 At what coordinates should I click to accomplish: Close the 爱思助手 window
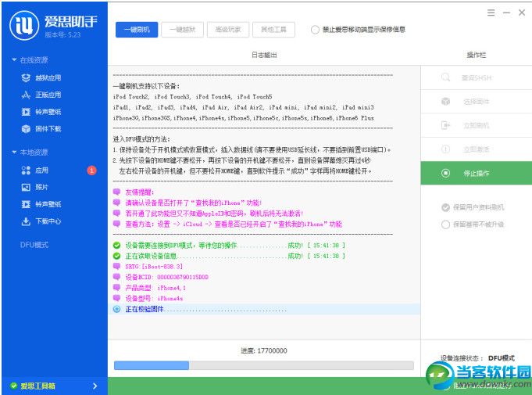522,13
